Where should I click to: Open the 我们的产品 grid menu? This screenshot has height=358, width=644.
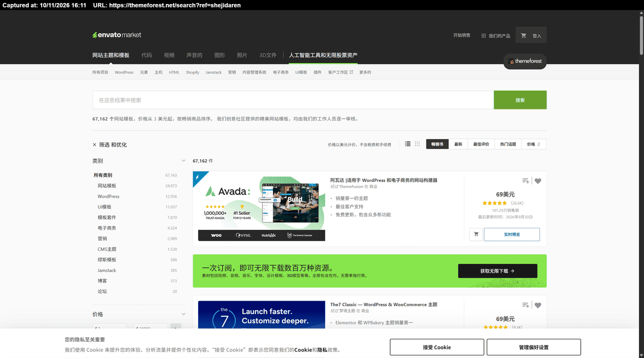pyautogui.click(x=496, y=36)
